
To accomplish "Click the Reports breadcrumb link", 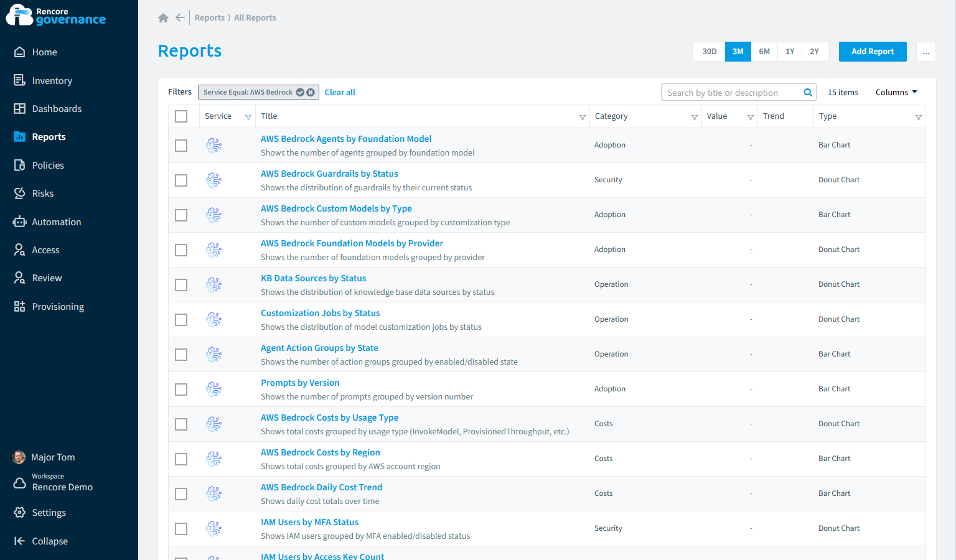I will [210, 18].
